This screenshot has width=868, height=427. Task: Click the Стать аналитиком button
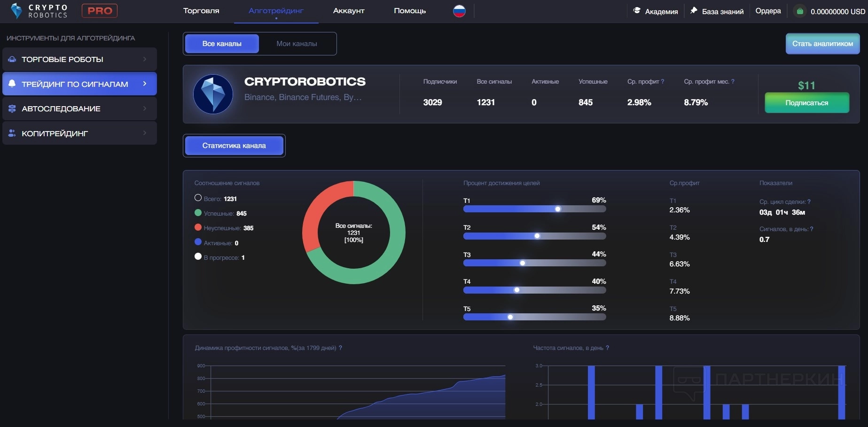point(822,44)
